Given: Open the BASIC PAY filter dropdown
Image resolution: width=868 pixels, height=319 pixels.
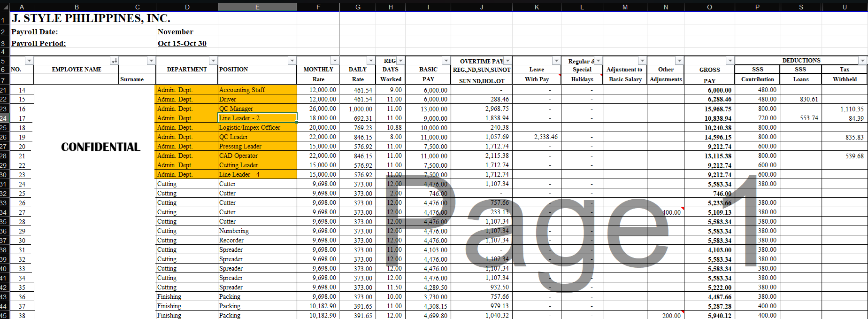Looking at the screenshot, I should click(x=446, y=61).
